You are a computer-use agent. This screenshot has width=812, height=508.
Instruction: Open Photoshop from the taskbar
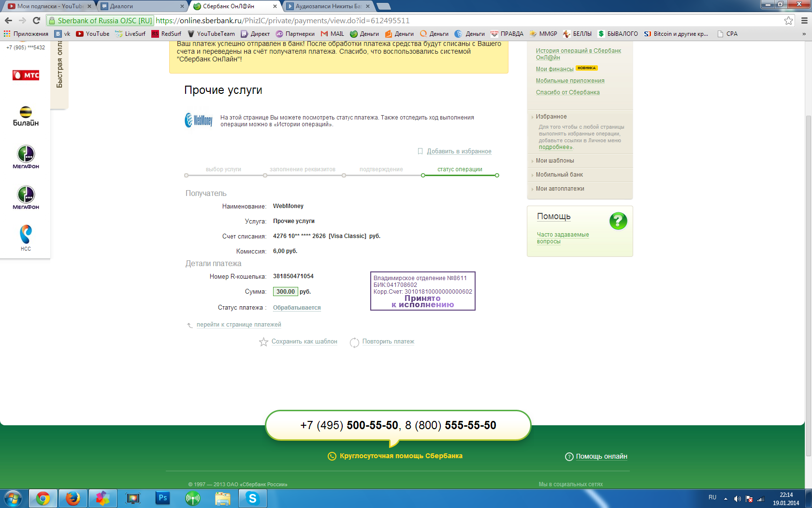[x=163, y=498]
